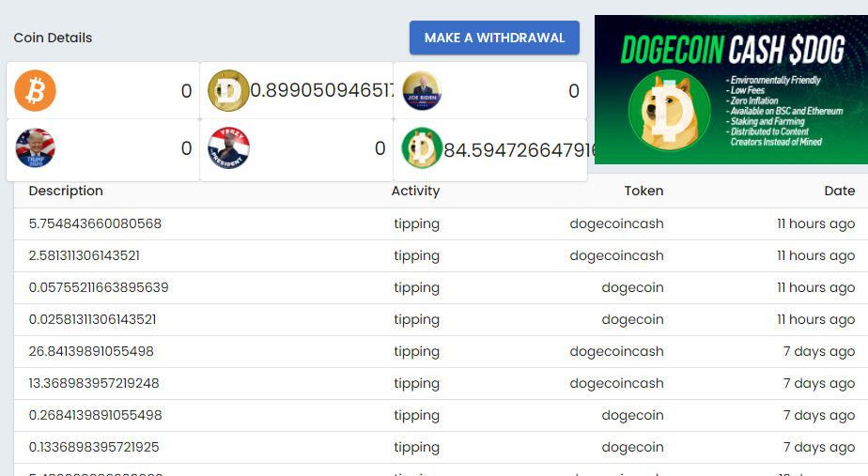Screen dimensions: 868x476
Task: Select the 0.02581311306143521 transaction amount
Action: [92, 319]
